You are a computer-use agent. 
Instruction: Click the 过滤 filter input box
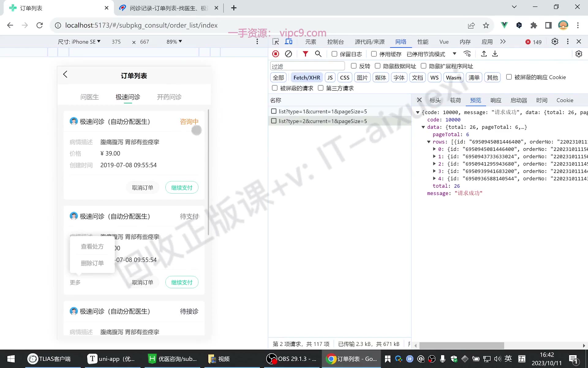coord(307,66)
